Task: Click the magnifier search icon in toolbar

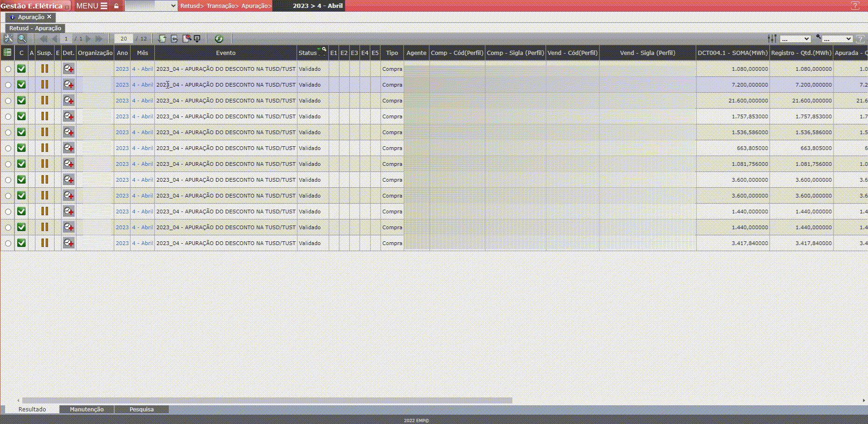Action: (22, 39)
